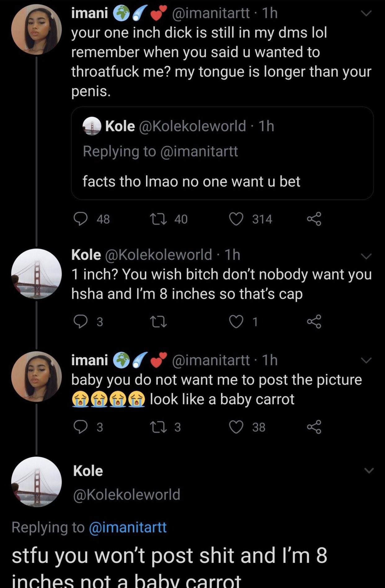
Task: Reply to imani's baby carrot tweet
Action: tap(81, 427)
